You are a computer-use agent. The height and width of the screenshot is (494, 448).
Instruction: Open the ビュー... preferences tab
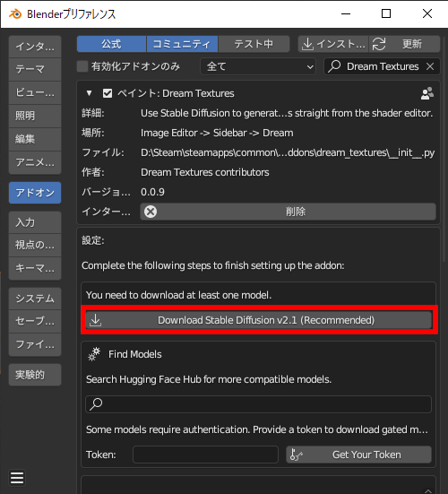click(35, 92)
